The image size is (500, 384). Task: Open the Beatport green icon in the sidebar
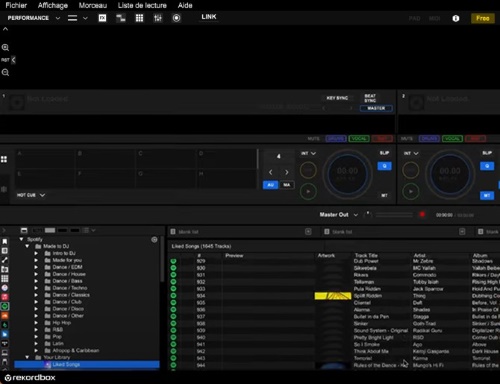5,325
